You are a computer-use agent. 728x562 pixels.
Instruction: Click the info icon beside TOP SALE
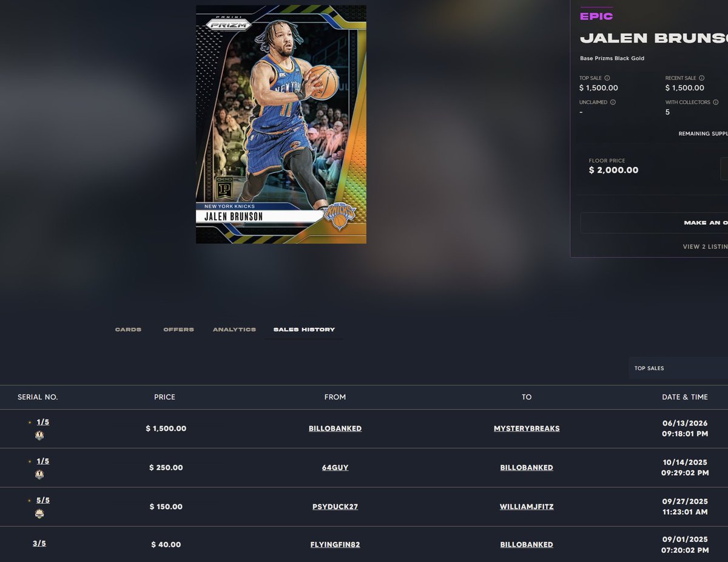[x=607, y=78]
